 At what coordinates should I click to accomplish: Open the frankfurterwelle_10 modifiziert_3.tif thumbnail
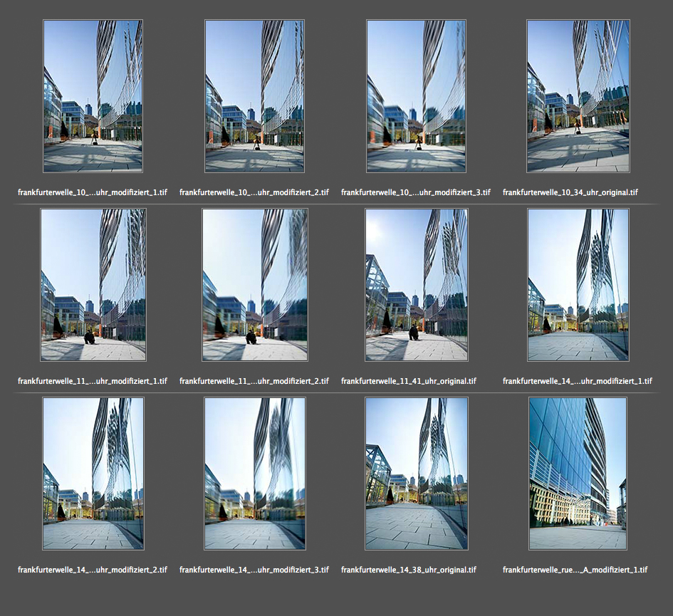tap(416, 96)
